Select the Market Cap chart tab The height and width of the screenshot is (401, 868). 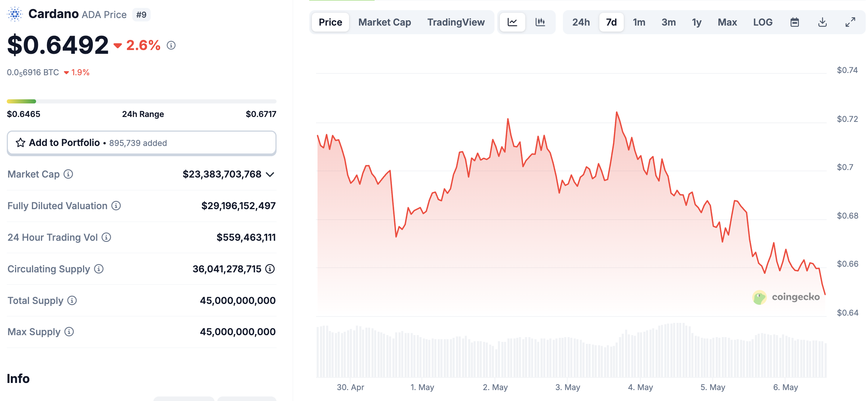(x=385, y=22)
